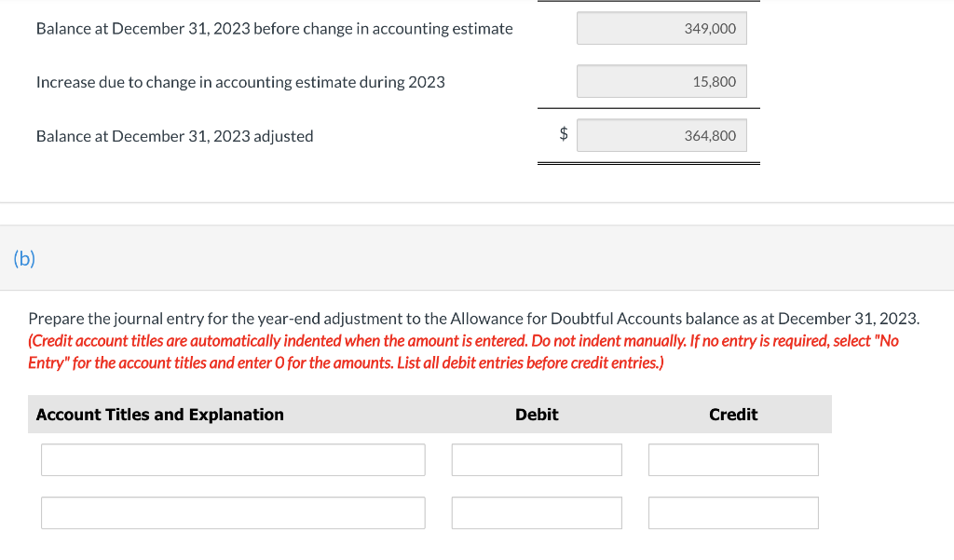Expand the section labeled (b)
This screenshot has width=954, height=560.
[24, 258]
